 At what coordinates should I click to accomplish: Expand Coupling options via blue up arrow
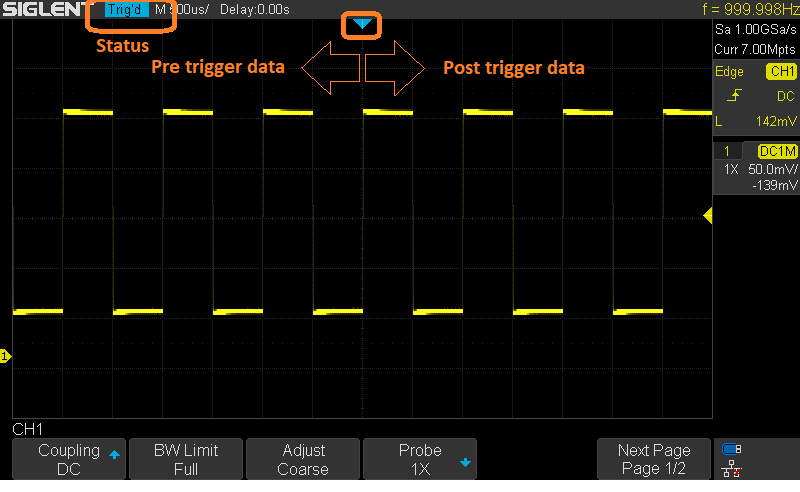(x=114, y=454)
